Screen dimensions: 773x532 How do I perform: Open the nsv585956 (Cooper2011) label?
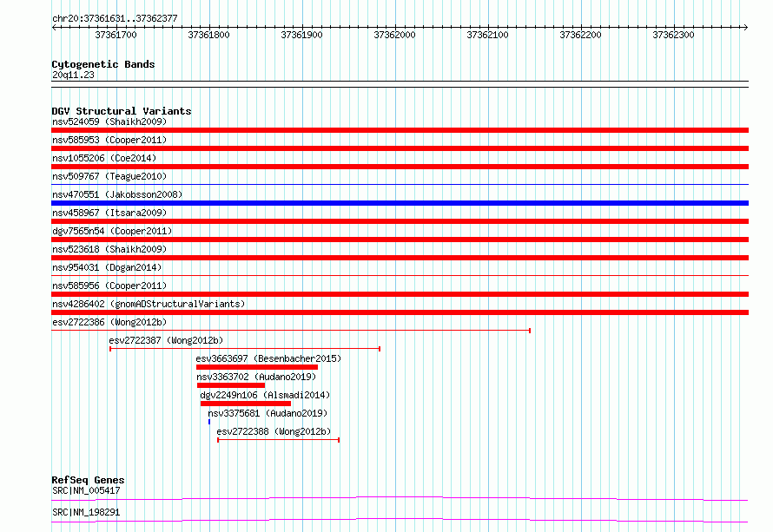point(109,286)
